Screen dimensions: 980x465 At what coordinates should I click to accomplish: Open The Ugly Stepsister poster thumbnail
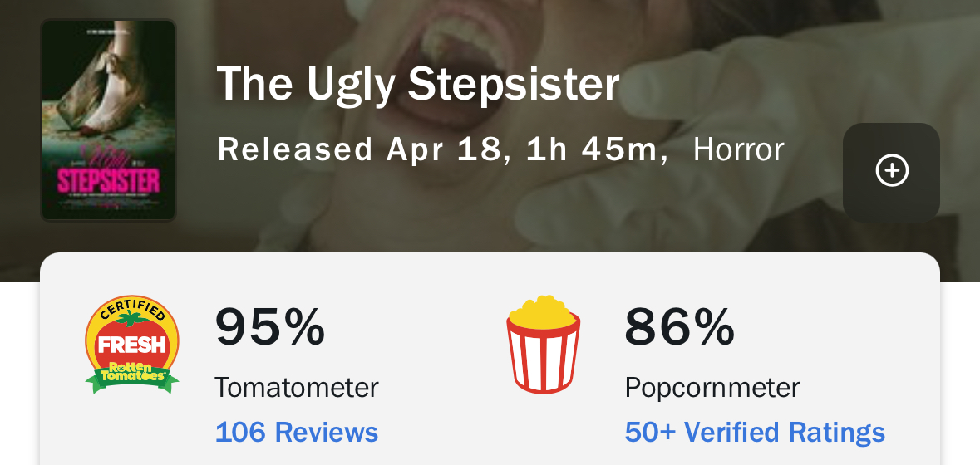click(108, 120)
